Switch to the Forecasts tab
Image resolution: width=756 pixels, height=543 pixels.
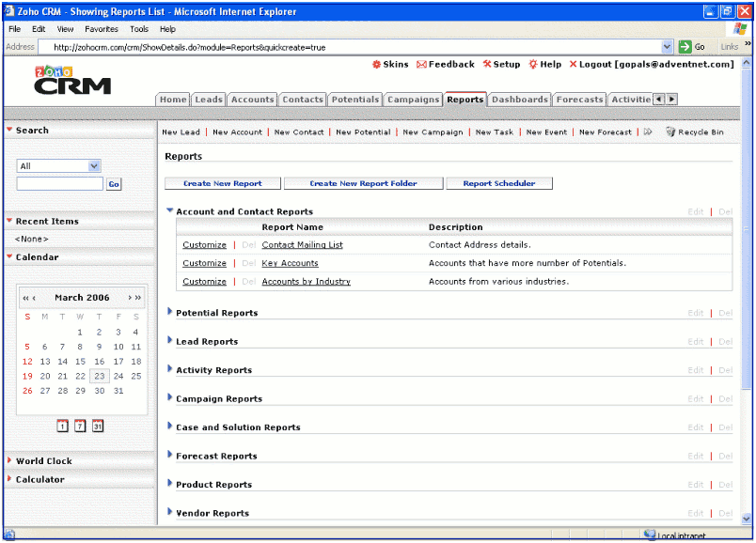(x=579, y=100)
